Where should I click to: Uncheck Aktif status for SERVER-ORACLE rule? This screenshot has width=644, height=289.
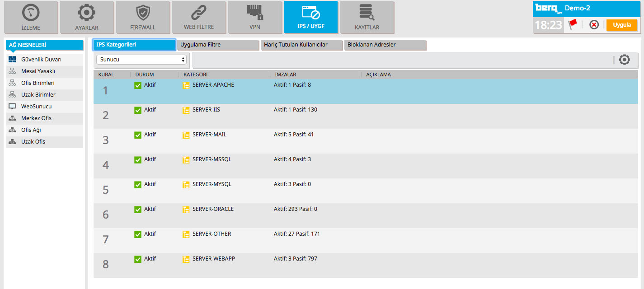(x=138, y=210)
